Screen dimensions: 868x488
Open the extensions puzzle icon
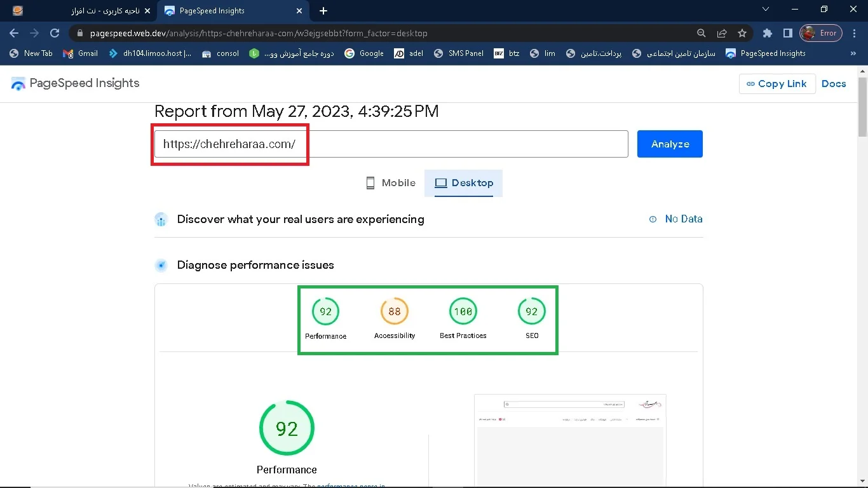point(768,33)
